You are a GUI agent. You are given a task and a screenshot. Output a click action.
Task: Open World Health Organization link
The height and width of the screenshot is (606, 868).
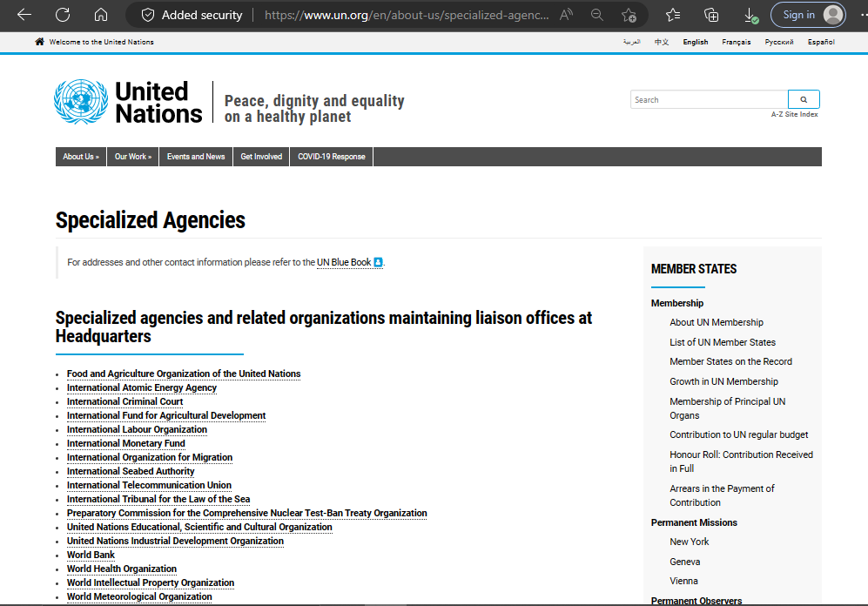pos(122,569)
